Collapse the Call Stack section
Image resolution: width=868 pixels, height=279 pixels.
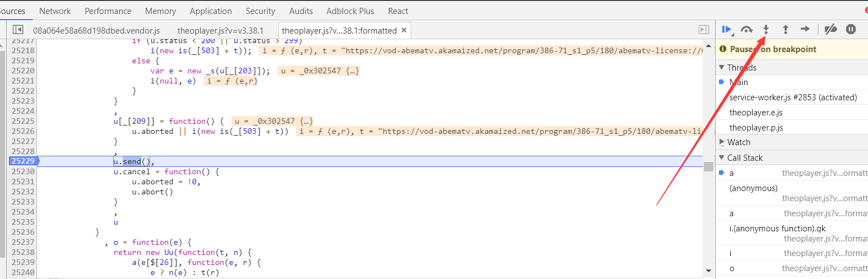coord(722,158)
